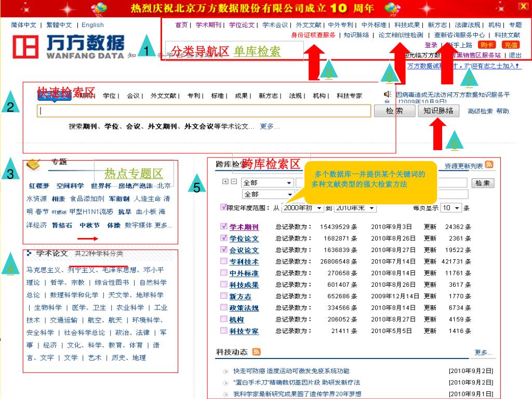
Task: Click the plus icon to add search row
Action: 225,181
